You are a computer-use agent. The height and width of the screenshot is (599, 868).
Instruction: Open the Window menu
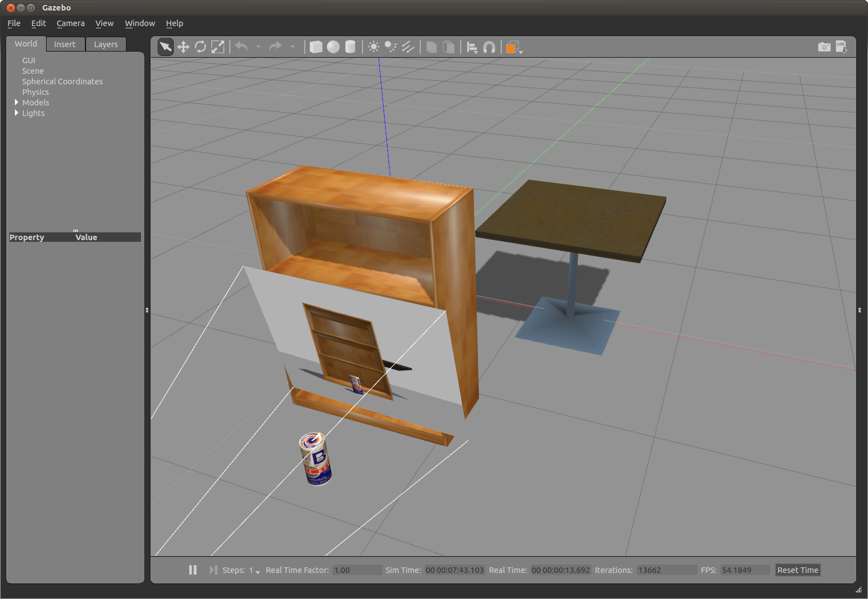click(140, 23)
